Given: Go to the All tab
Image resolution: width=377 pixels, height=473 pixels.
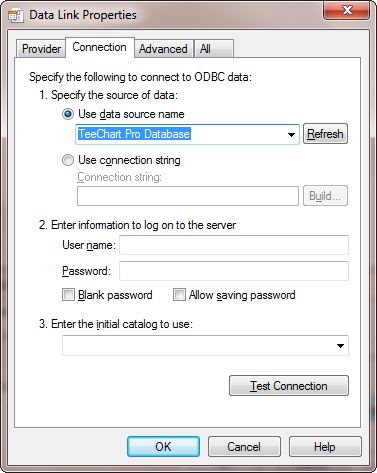Looking at the screenshot, I should coord(214,49).
